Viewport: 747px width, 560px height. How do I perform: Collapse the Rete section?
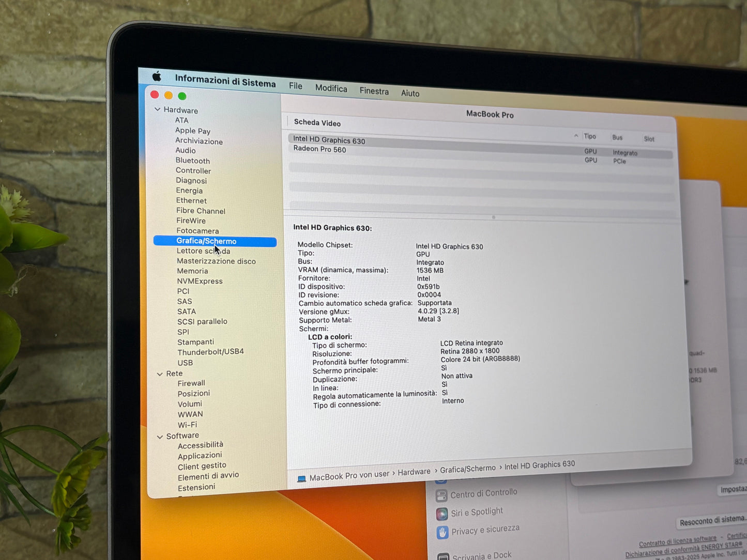pos(160,374)
